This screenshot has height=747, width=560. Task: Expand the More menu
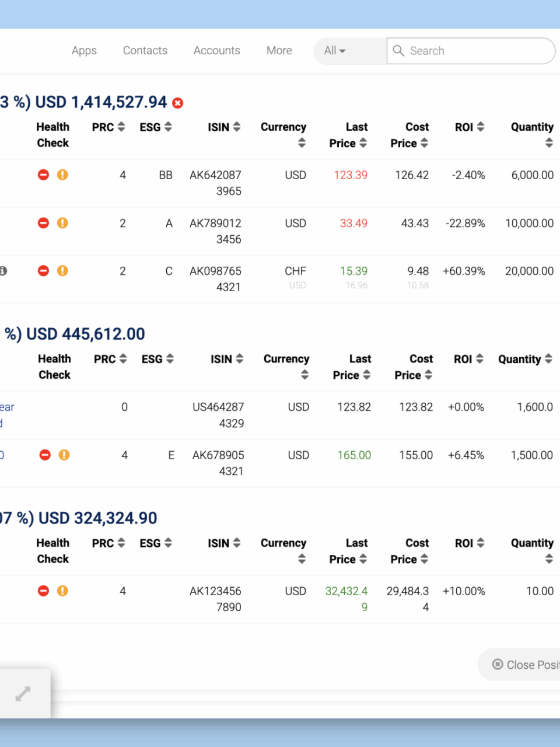point(279,51)
